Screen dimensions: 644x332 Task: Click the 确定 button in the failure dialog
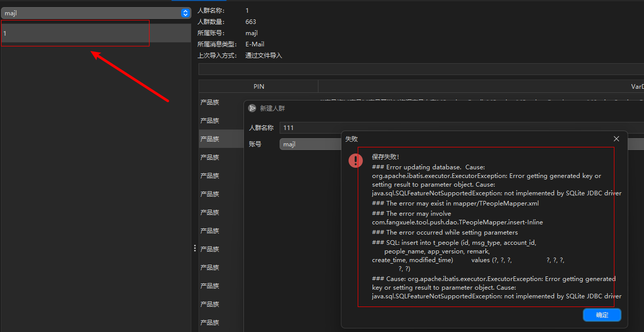[602, 315]
